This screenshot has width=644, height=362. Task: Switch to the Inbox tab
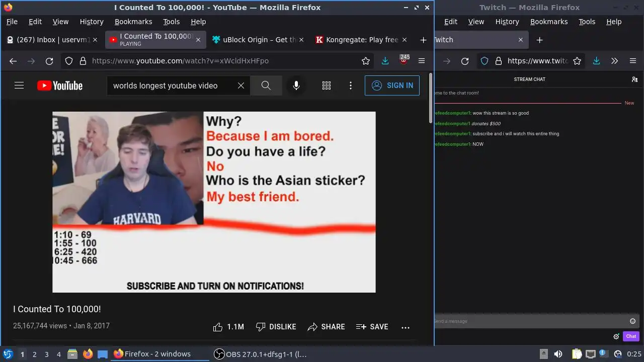(52, 40)
